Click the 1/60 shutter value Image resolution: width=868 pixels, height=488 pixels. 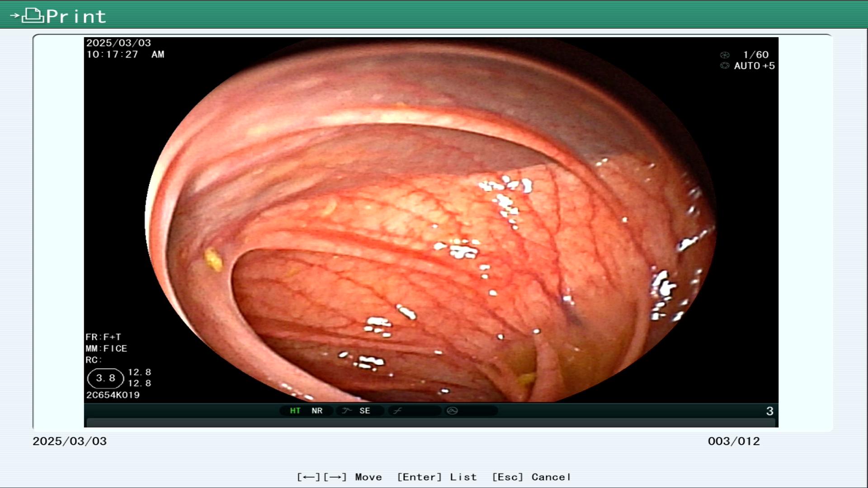point(755,55)
